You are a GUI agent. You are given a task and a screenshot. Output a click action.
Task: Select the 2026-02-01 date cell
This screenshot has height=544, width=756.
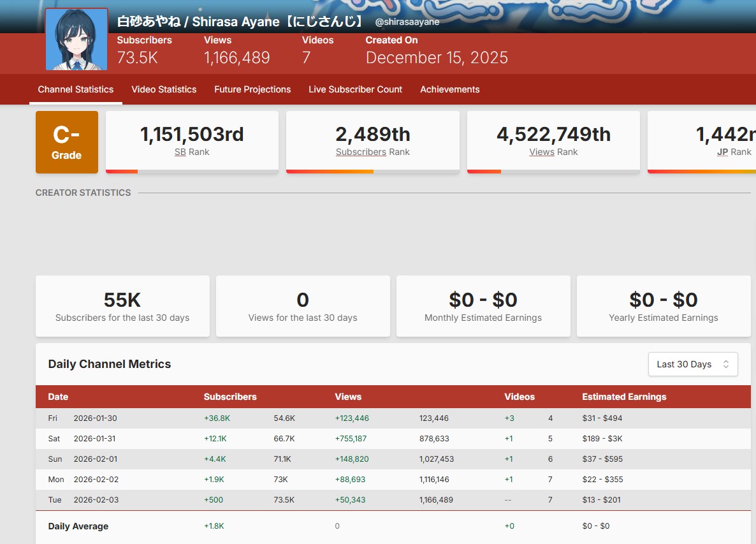pos(96,459)
